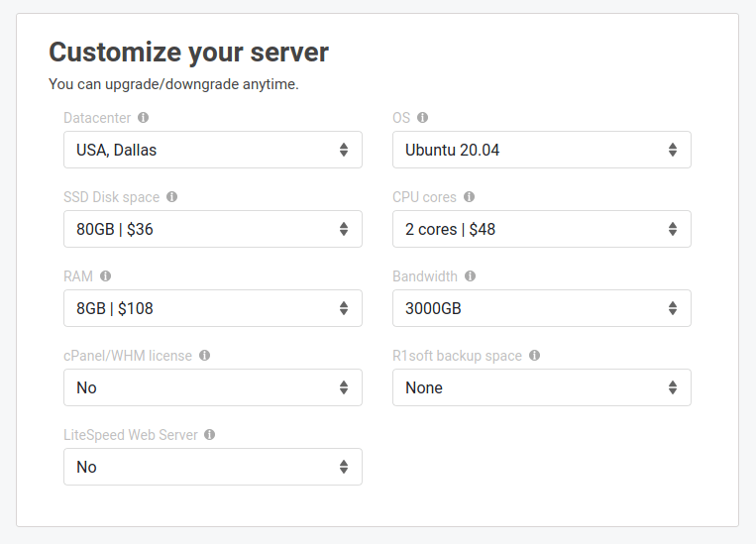Open the OS dropdown showing Ubuntu 20.04
Image resolution: width=756 pixels, height=544 pixels.
[x=541, y=150]
